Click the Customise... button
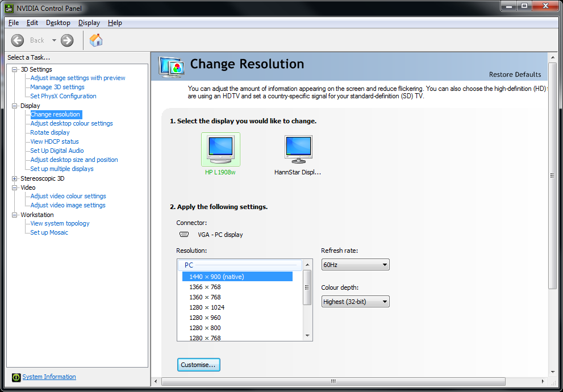This screenshot has height=392, width=563. 198,365
